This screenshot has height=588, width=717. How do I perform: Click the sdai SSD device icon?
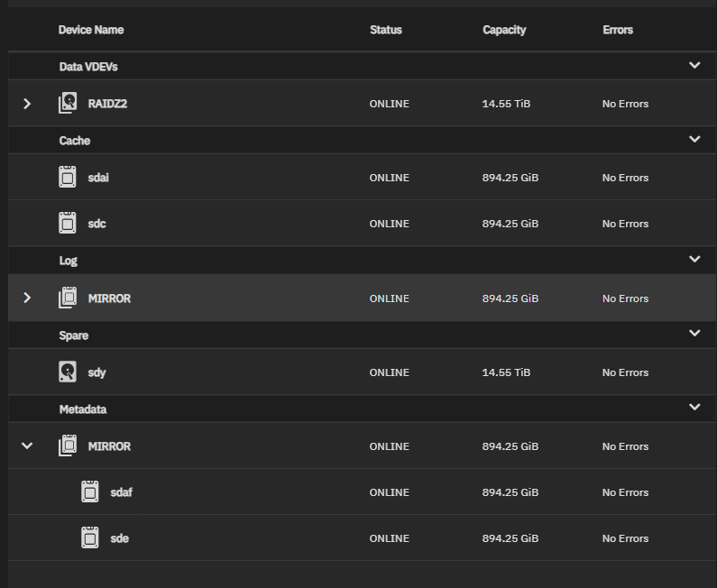pos(68,178)
